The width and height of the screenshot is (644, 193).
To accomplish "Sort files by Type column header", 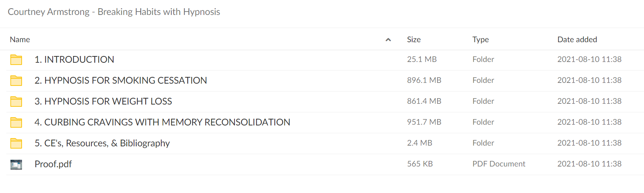I will click(x=480, y=40).
